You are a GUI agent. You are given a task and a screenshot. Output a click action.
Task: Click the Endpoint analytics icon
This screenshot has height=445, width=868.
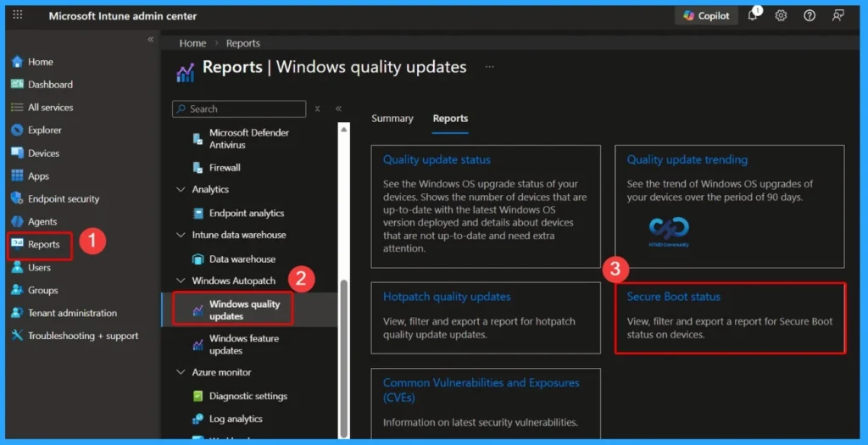point(198,213)
